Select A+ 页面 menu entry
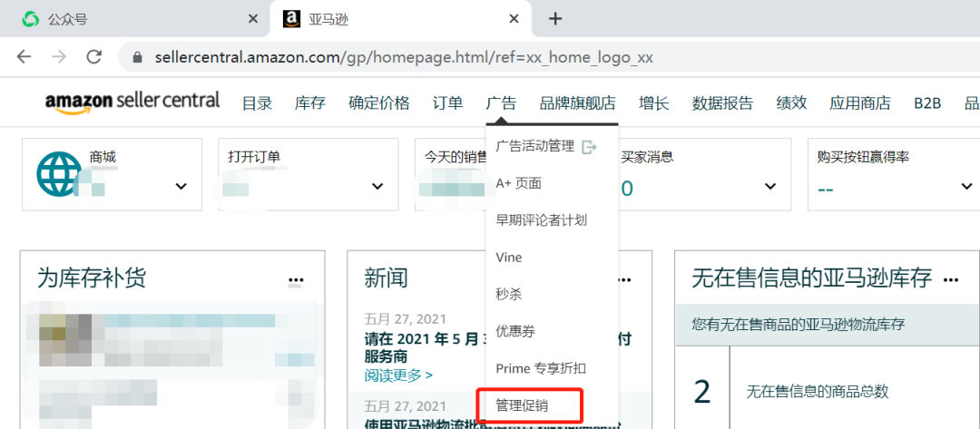 coord(518,183)
